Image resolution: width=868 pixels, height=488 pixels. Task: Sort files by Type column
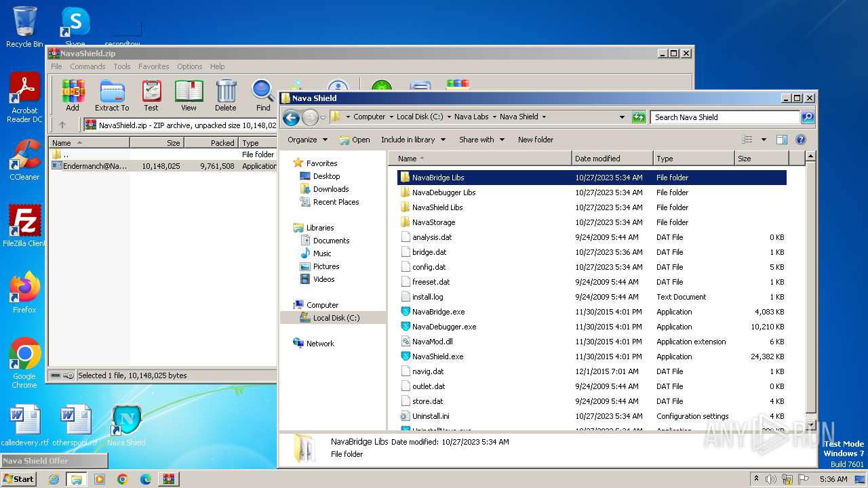pyautogui.click(x=694, y=159)
